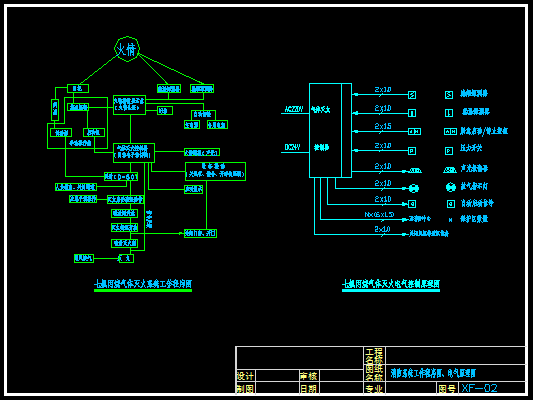Select the legend P pressure switch symbol

(449, 151)
